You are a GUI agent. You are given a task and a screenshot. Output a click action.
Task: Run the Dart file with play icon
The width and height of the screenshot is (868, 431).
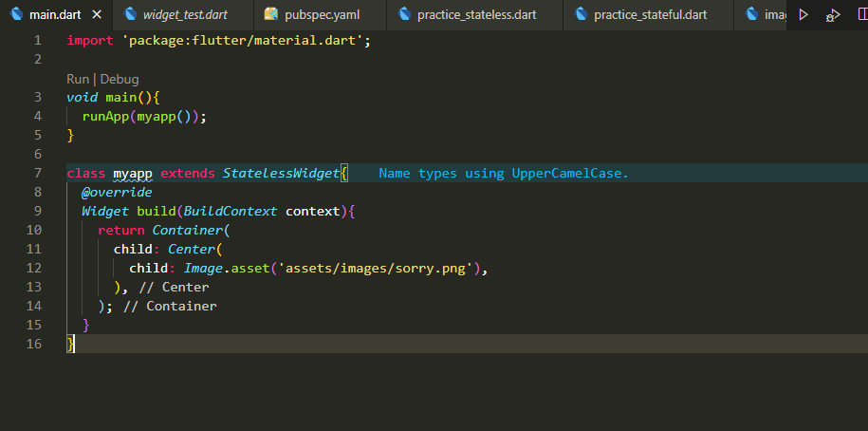(803, 14)
